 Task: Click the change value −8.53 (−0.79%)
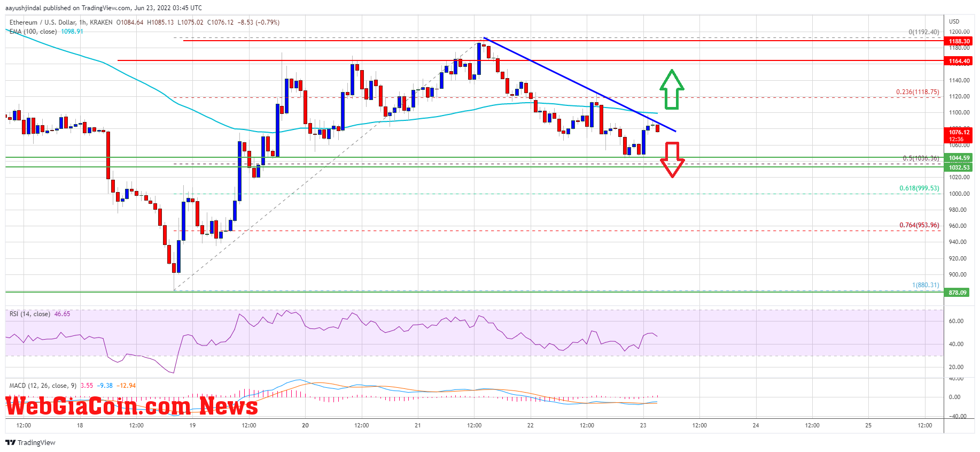(259, 22)
